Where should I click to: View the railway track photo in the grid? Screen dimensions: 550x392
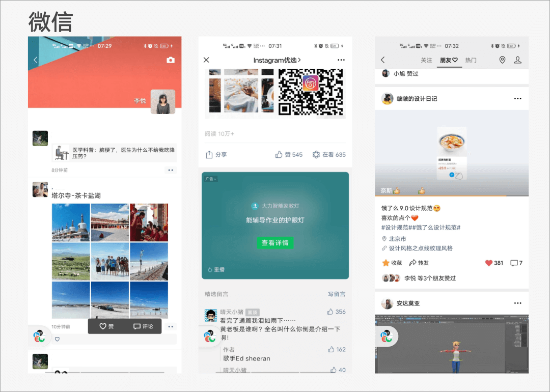click(149, 262)
